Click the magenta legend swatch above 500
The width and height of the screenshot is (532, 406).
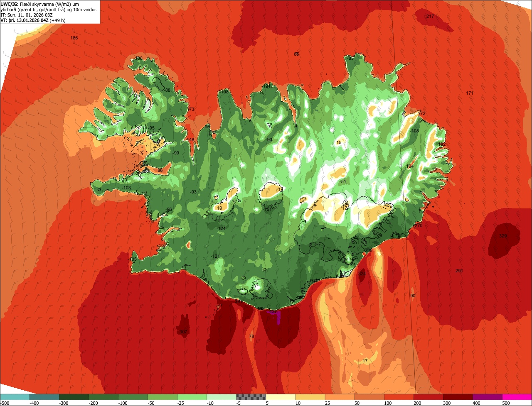(517, 397)
